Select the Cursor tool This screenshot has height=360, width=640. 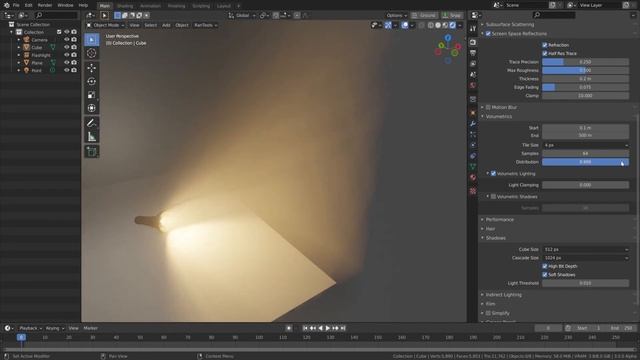[x=92, y=53]
